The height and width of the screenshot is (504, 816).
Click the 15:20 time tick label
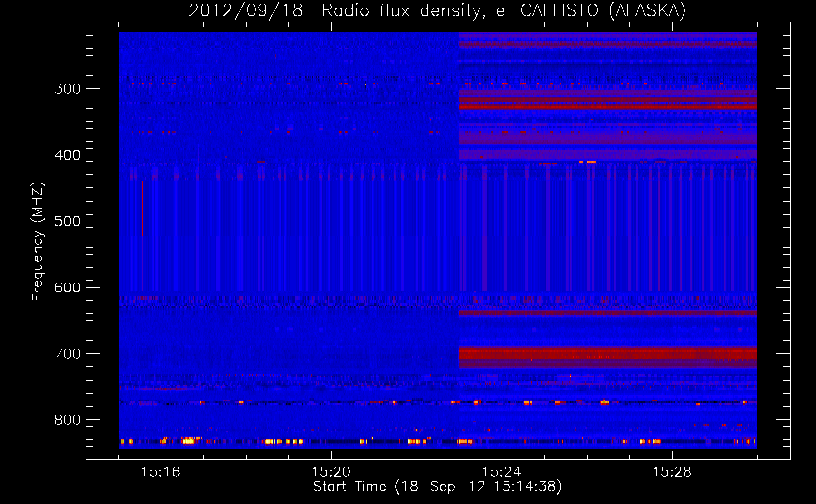(331, 472)
